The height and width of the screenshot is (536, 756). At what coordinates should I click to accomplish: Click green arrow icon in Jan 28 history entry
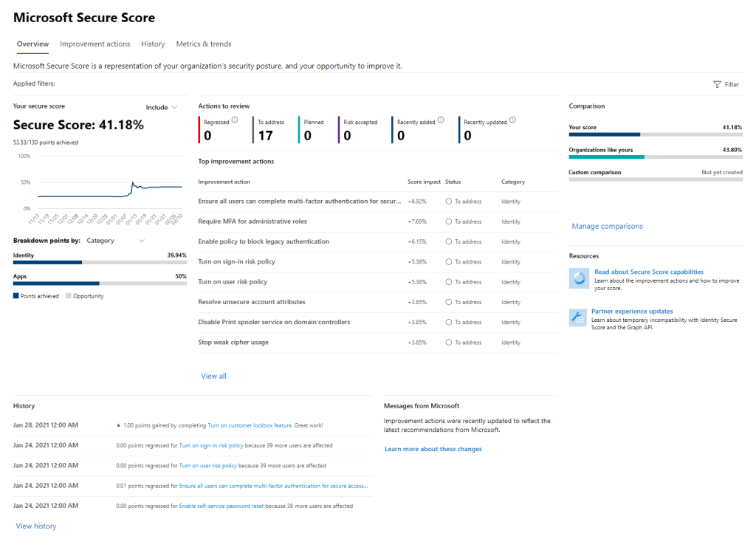(118, 425)
